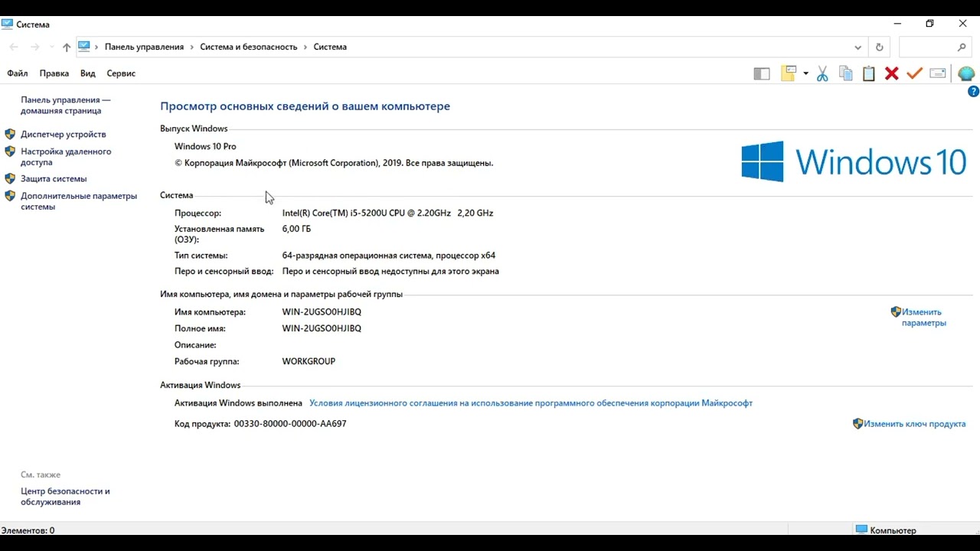Open the Вид menu
Viewport: 980px width, 551px height.
pos(88,73)
